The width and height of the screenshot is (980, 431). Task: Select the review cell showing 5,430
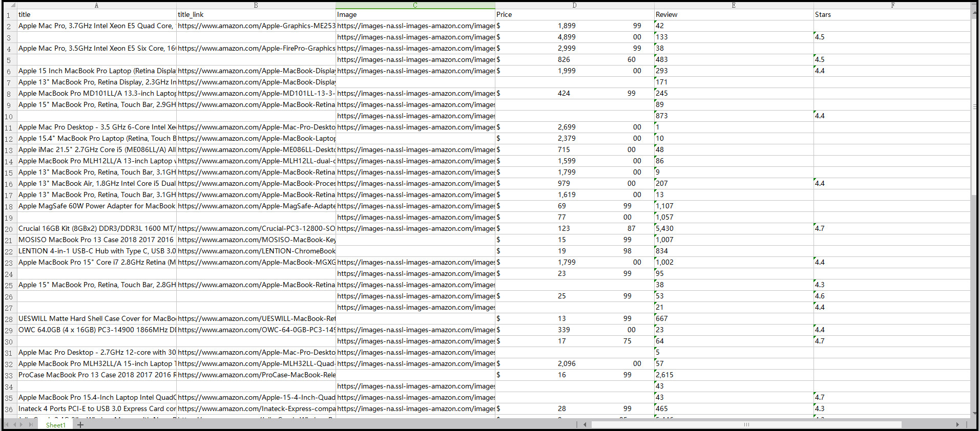click(734, 229)
